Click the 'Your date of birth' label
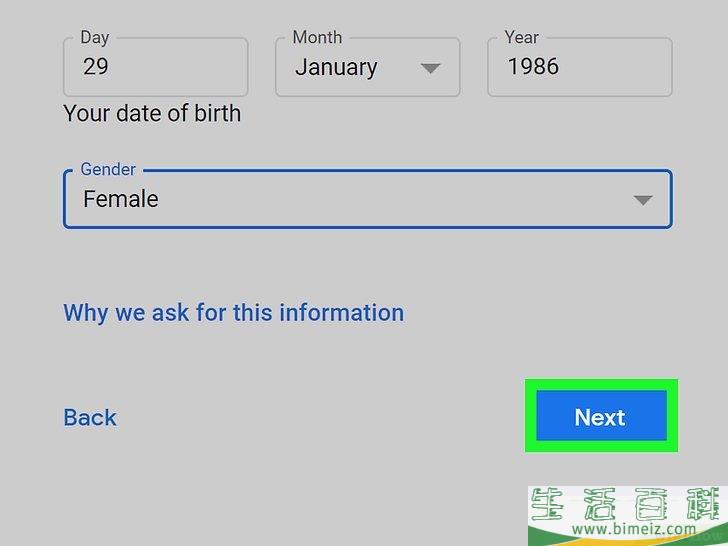Screen dimensions: 728x546 [x=152, y=114]
